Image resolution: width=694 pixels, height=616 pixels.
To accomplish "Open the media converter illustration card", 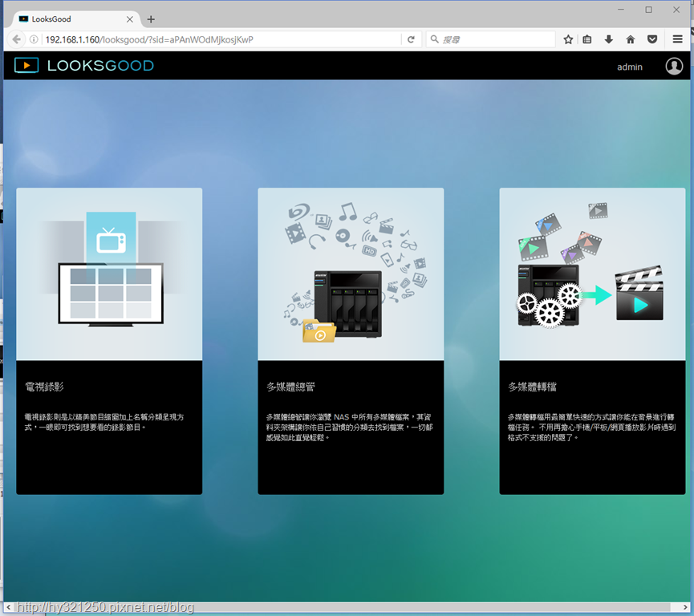I will click(593, 274).
